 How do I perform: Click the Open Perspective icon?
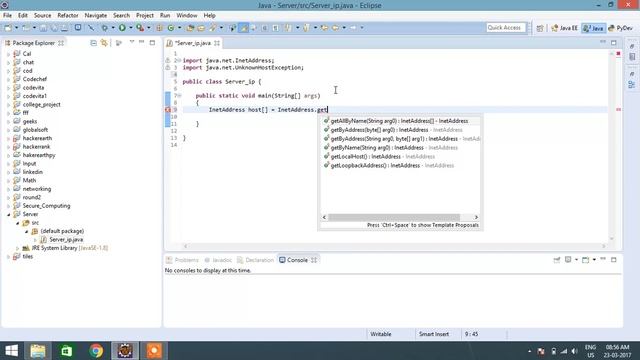(x=540, y=28)
